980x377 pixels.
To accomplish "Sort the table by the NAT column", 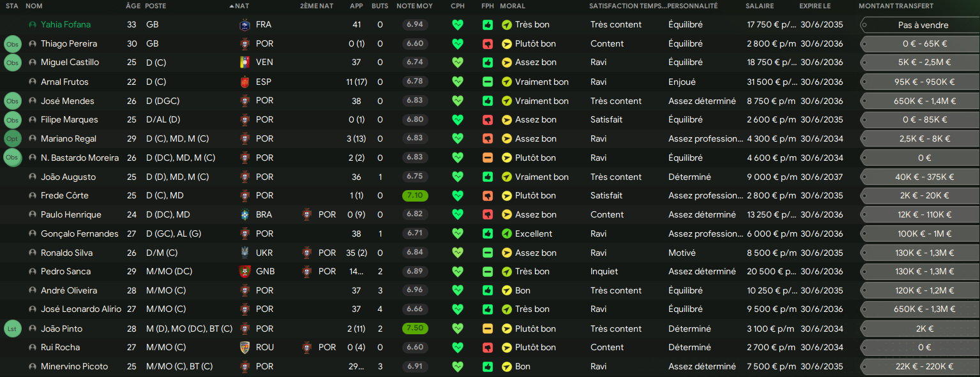I will pyautogui.click(x=243, y=6).
